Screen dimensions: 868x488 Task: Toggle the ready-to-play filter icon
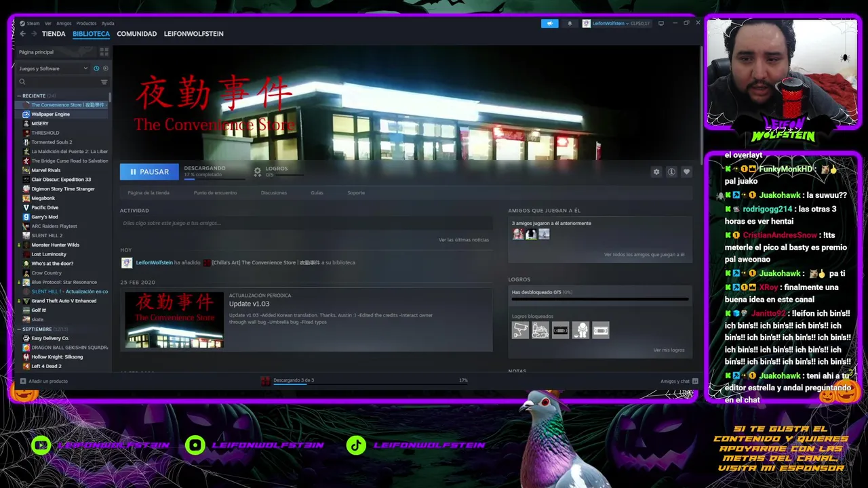point(105,68)
